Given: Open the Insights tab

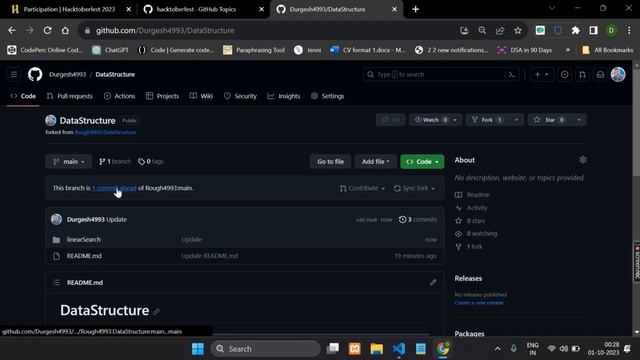Looking at the screenshot, I should click(284, 96).
